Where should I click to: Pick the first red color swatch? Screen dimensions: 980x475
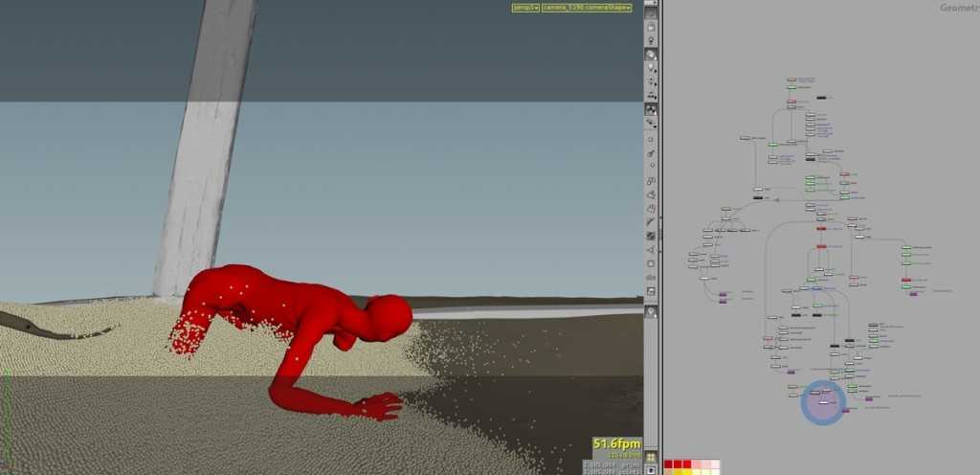669,464
